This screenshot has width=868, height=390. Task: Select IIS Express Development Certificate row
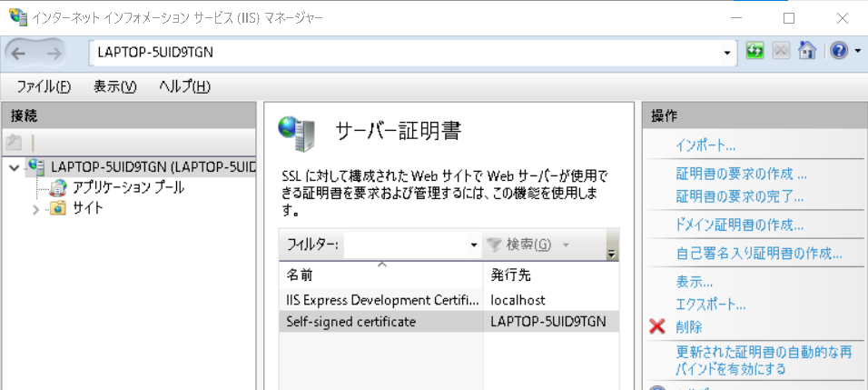pyautogui.click(x=449, y=300)
